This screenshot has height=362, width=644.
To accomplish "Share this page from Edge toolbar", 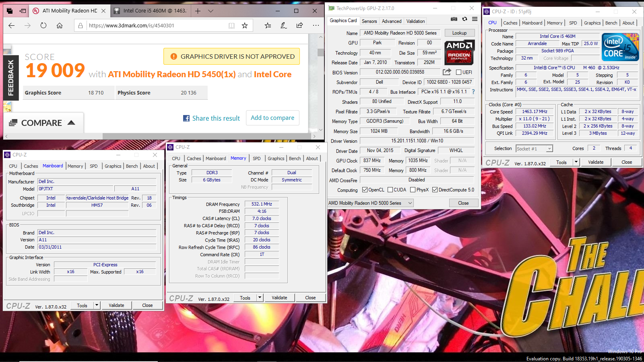I will pyautogui.click(x=299, y=25).
